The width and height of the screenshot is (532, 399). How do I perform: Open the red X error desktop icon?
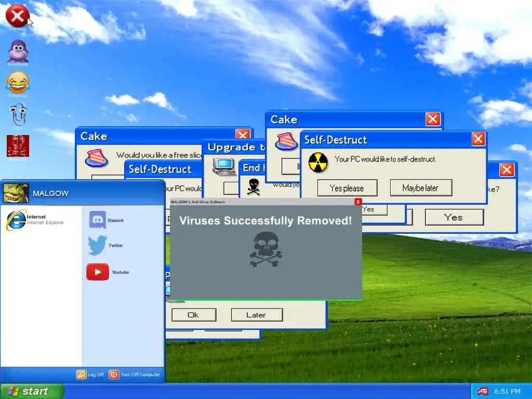pyautogui.click(x=17, y=16)
